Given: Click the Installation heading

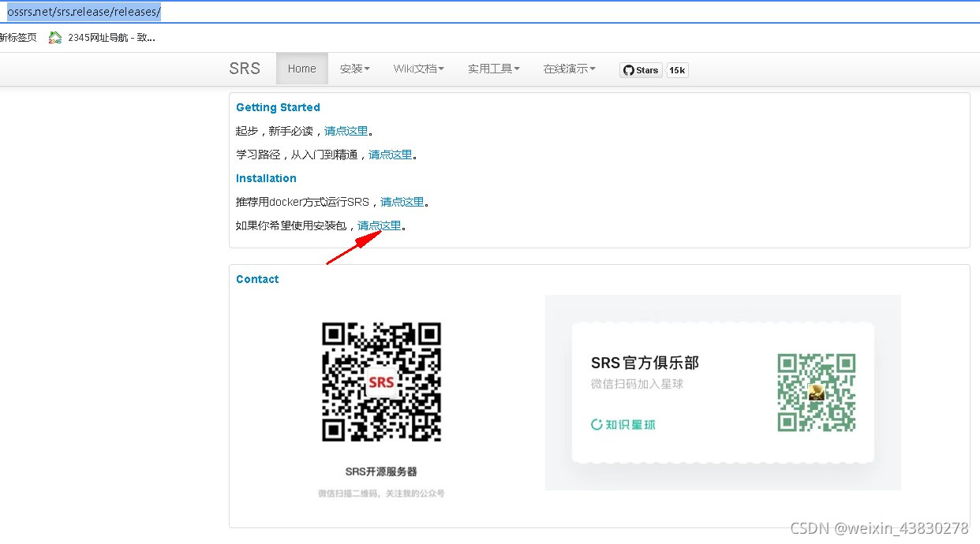Looking at the screenshot, I should (x=266, y=178).
